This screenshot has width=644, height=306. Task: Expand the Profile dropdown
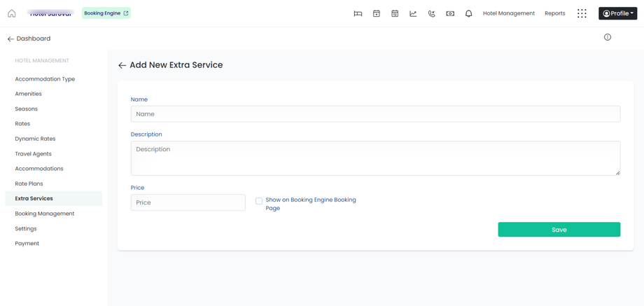(x=617, y=13)
